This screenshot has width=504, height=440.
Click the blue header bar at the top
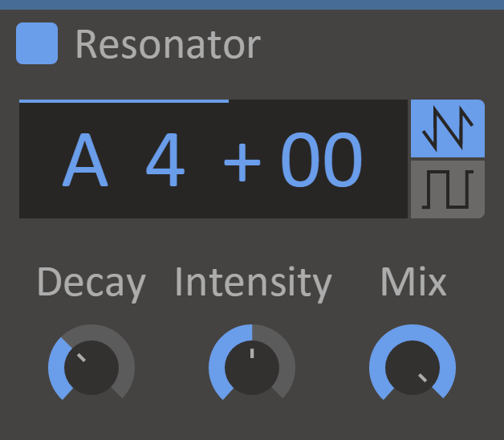pyautogui.click(x=252, y=4)
